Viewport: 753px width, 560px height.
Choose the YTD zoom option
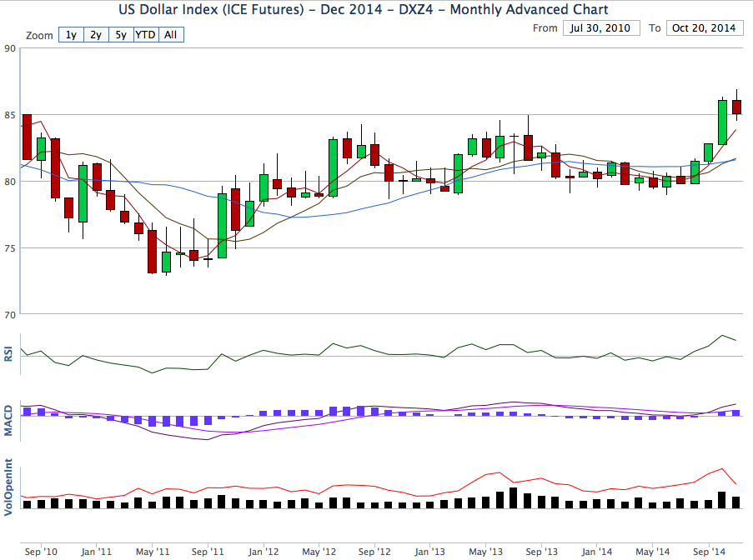click(x=146, y=35)
